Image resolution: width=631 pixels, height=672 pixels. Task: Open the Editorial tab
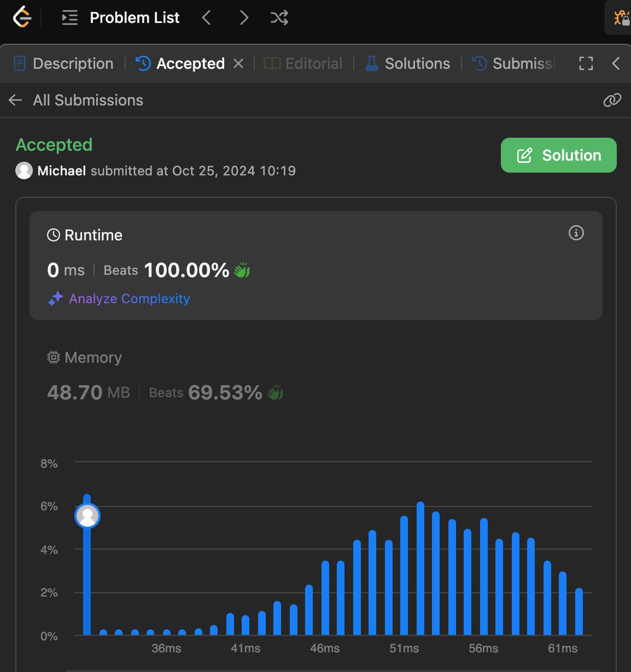pyautogui.click(x=303, y=63)
